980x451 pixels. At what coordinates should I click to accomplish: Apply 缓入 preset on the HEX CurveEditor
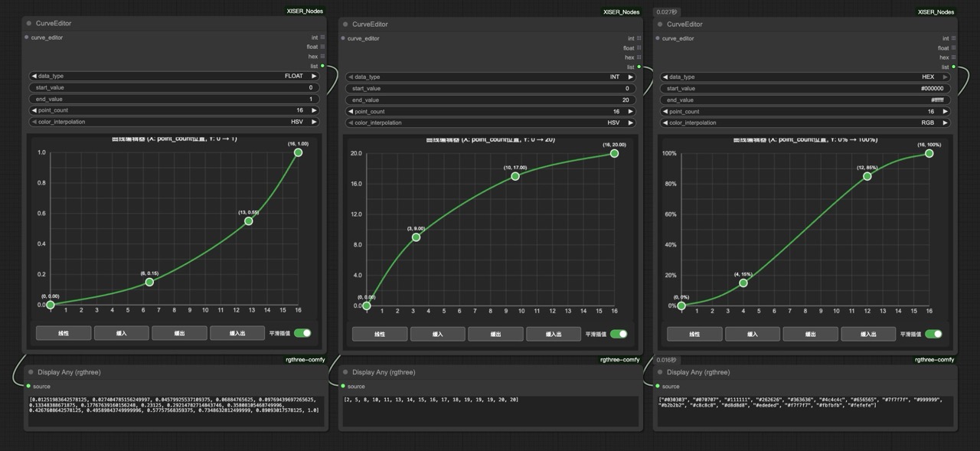(x=753, y=334)
